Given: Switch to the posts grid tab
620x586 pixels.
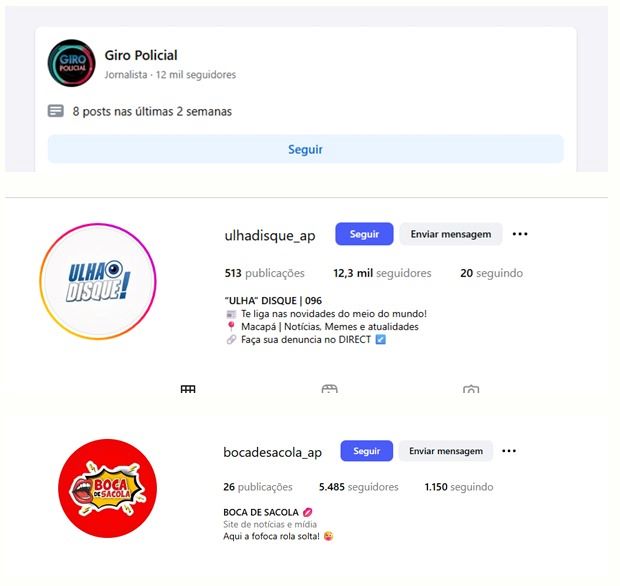Looking at the screenshot, I should 188,389.
